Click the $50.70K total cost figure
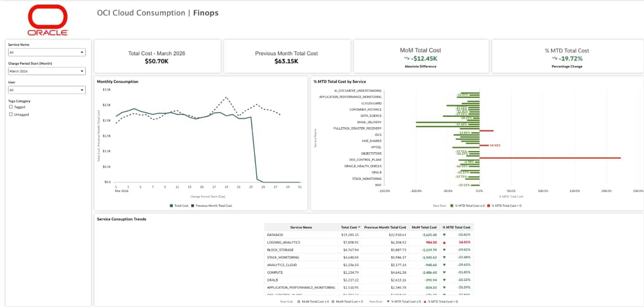 pos(156,61)
